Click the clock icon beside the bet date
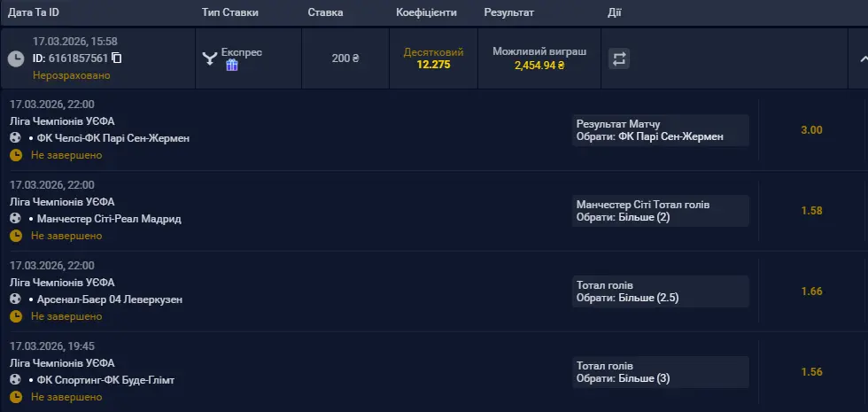868x412 pixels. point(16,58)
